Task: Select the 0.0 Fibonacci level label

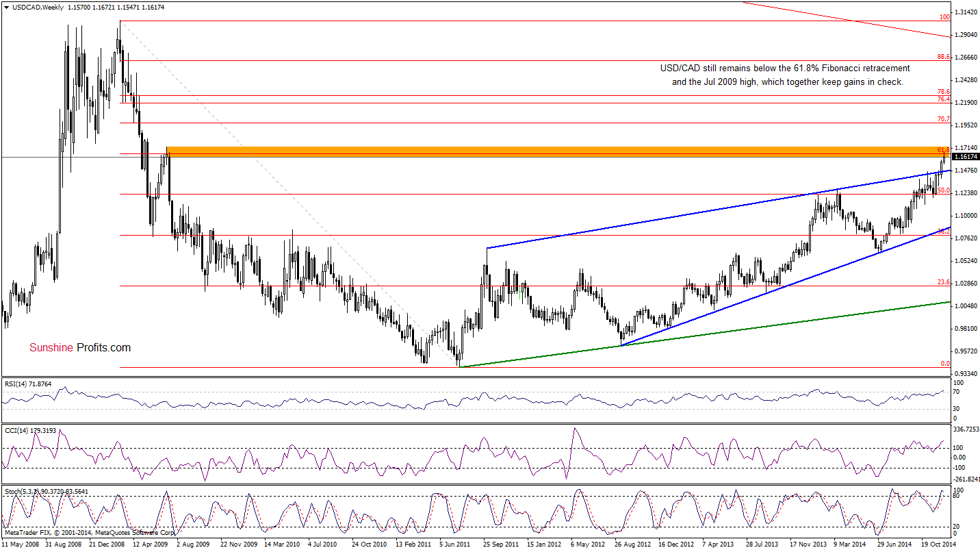Action: 945,364
